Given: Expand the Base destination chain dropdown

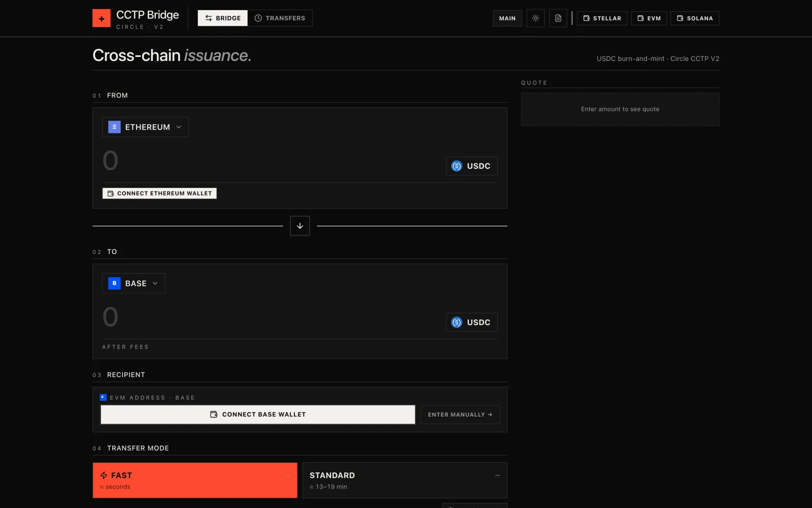Looking at the screenshot, I should pos(133,283).
